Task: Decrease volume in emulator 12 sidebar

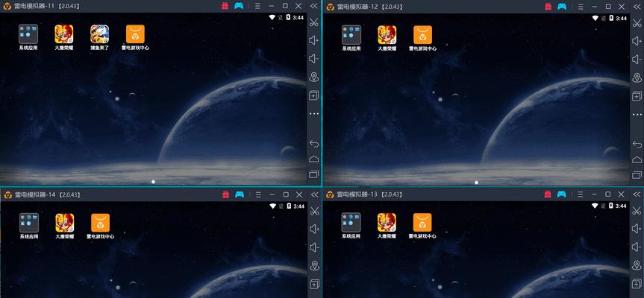Action: pos(637,60)
